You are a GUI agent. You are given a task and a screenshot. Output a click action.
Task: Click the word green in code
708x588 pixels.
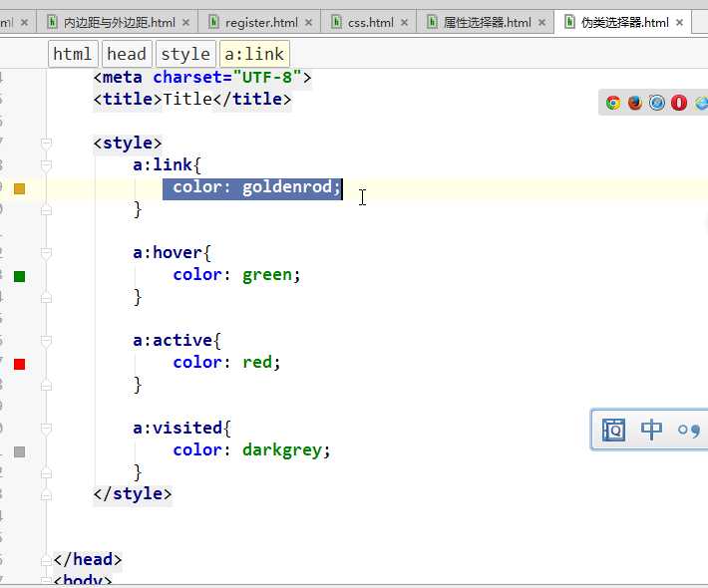267,275
